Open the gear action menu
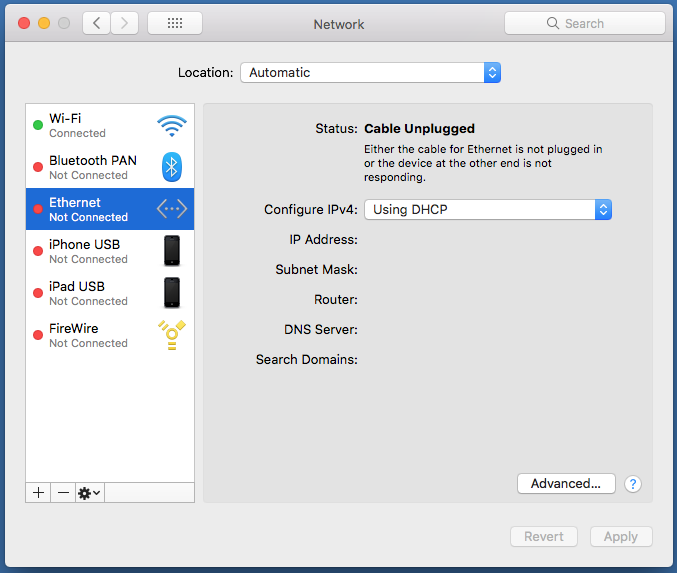Viewport: 677px width, 573px height. 90,493
